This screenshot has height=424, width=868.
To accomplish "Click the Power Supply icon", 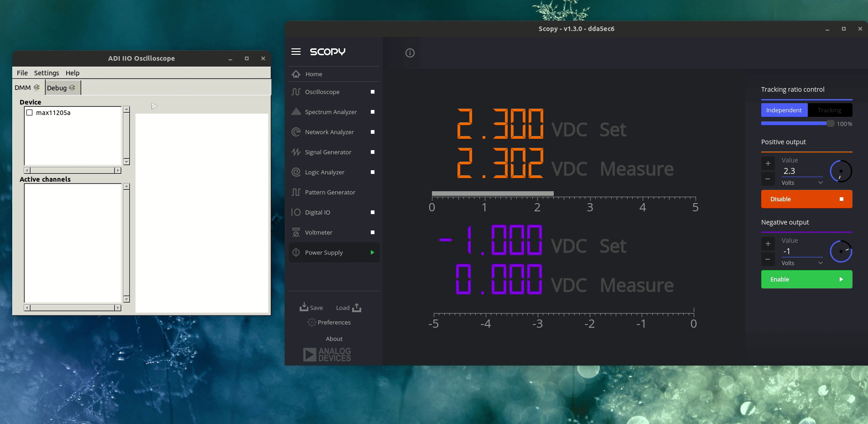I will pos(296,252).
